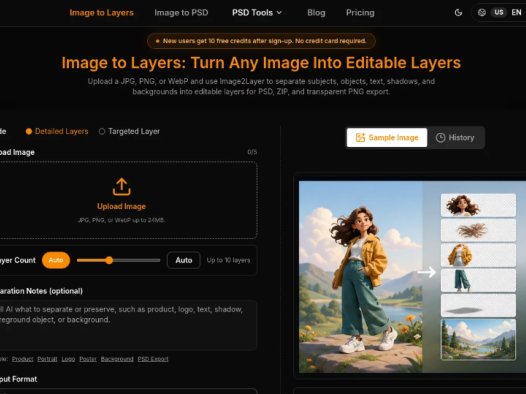Viewport: 526px width, 394px height.
Task: Click the 0/5 upload counter
Action: (x=252, y=152)
